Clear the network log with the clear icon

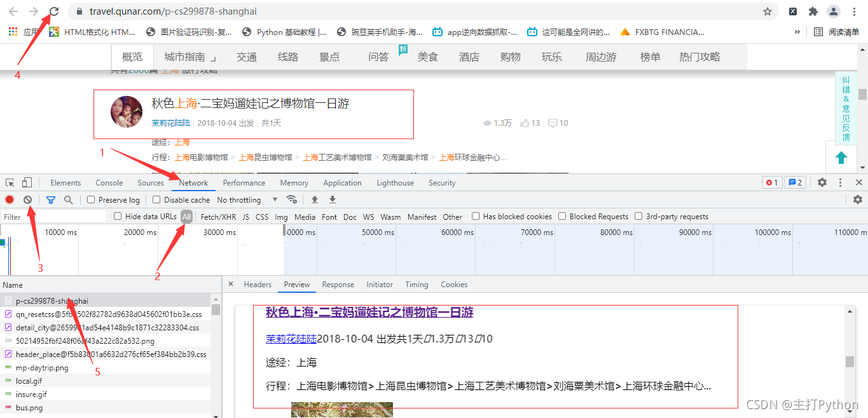(x=28, y=199)
